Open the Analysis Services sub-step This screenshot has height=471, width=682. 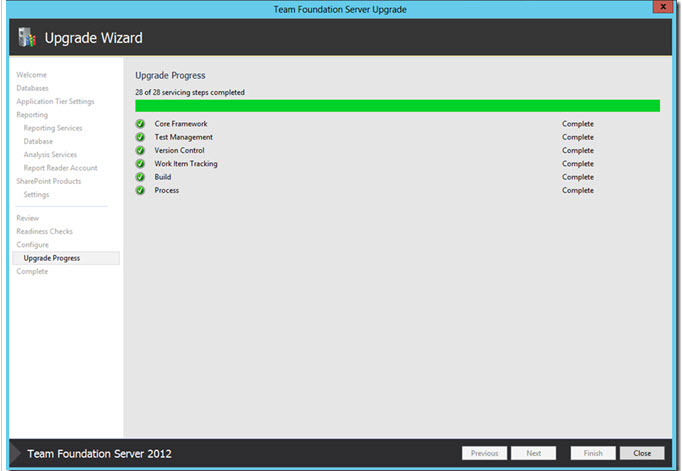pos(50,154)
